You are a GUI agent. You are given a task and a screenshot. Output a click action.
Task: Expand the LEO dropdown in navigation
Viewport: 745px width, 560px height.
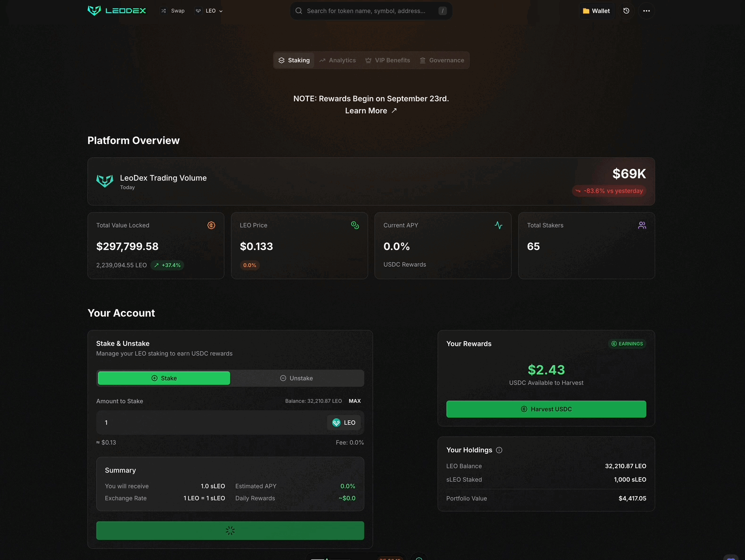coord(209,11)
